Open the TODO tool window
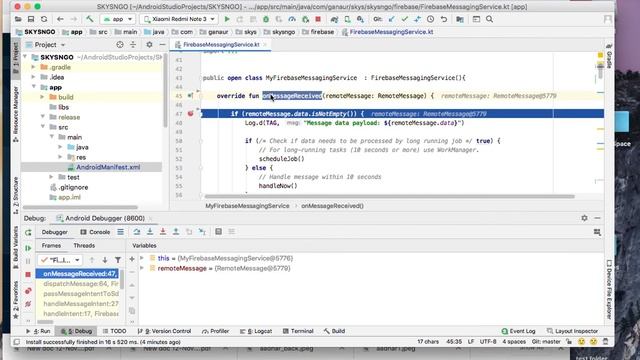The width and height of the screenshot is (640, 360). tap(115, 331)
